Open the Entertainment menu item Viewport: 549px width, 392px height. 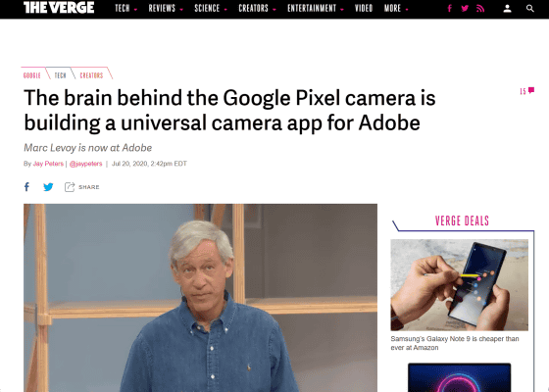coord(316,9)
